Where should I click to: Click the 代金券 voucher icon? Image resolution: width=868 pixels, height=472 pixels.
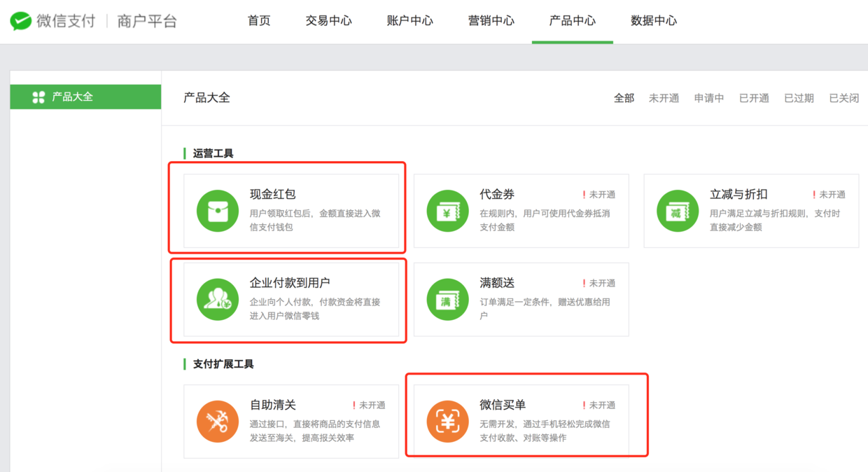tap(448, 211)
